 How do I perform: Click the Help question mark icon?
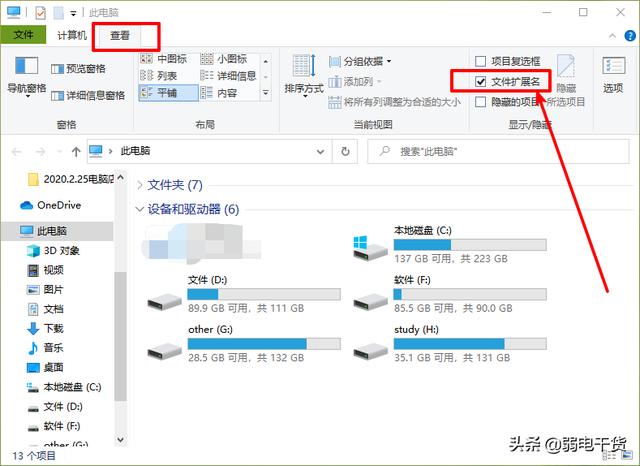click(x=630, y=36)
